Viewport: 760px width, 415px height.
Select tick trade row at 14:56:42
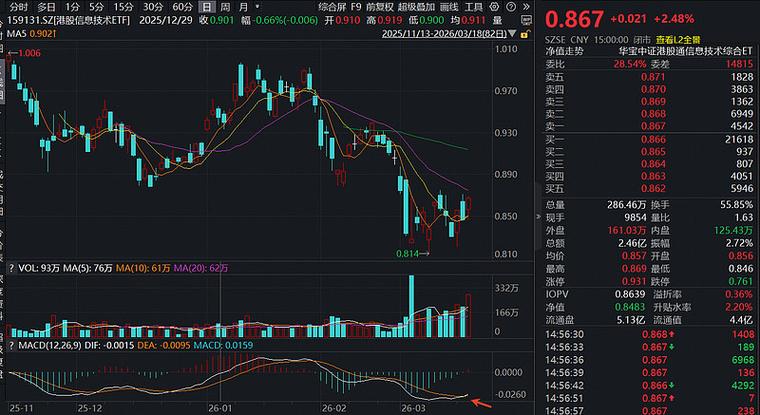[x=649, y=386]
